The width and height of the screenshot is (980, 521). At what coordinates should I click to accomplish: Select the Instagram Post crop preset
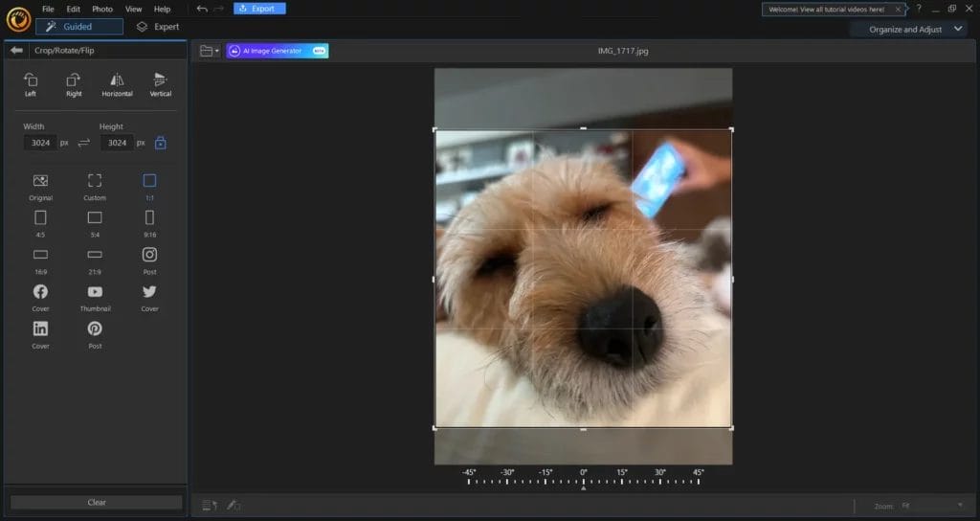[x=149, y=260]
